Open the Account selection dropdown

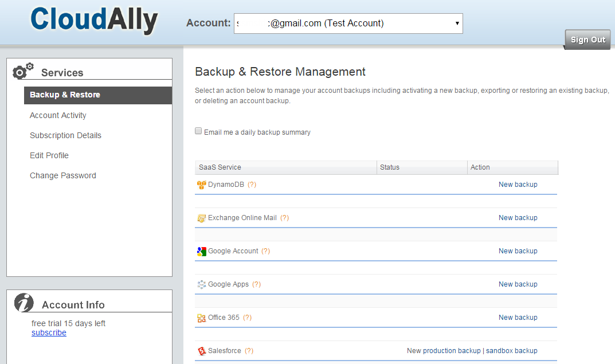[456, 23]
